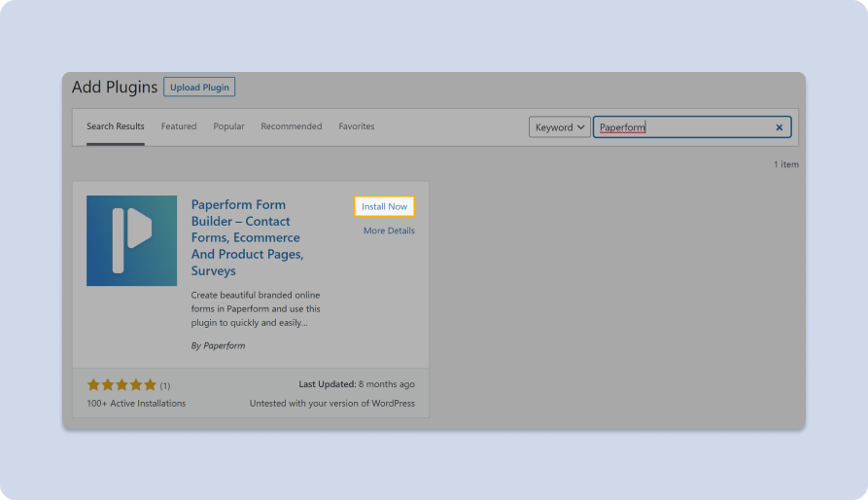Click the Upload Plugin button
The width and height of the screenshot is (868, 500).
[x=199, y=87]
